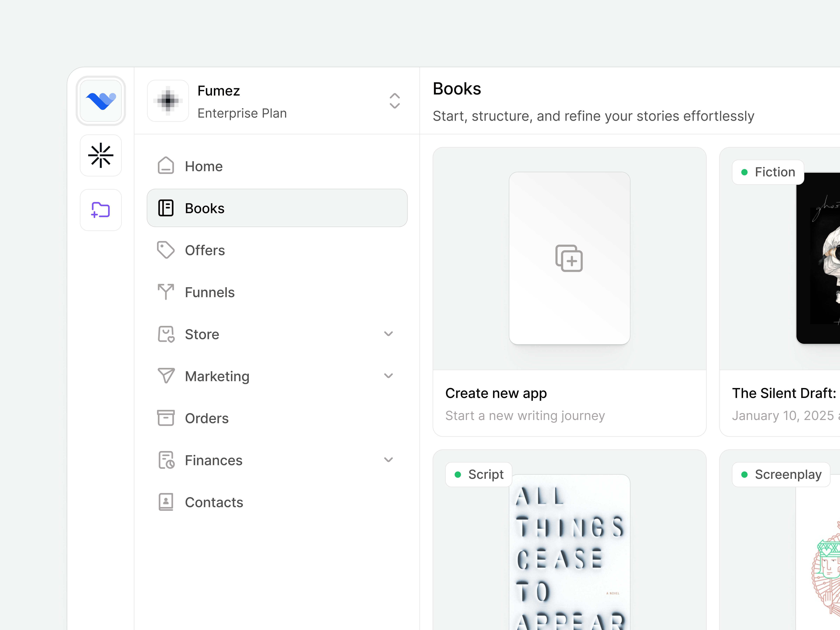This screenshot has width=840, height=630.
Task: Open the spark/asterisk sidebar tool
Action: (101, 156)
